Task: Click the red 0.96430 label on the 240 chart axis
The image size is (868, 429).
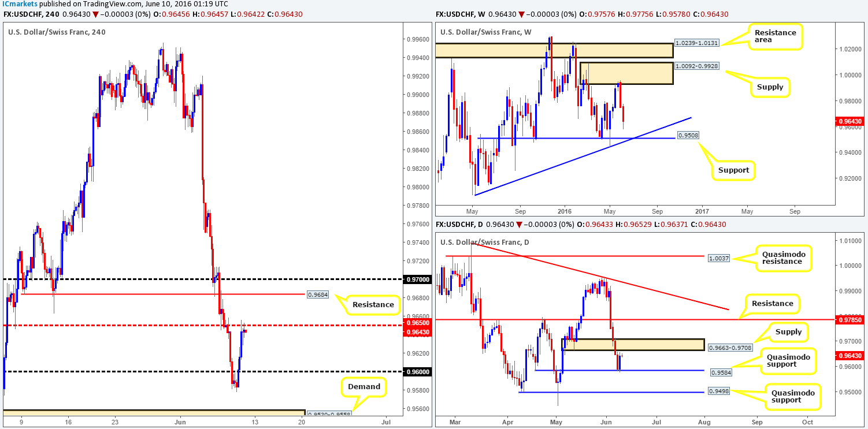Action: tap(416, 331)
